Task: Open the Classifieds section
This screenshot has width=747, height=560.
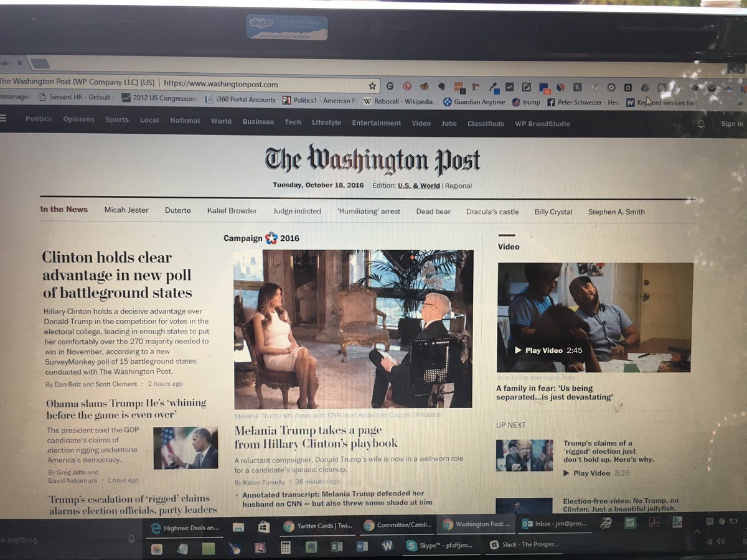Action: (x=486, y=124)
